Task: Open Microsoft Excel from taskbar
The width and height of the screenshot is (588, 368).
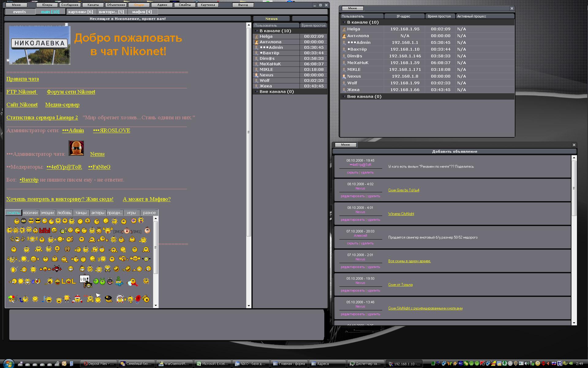Action: [x=213, y=364]
